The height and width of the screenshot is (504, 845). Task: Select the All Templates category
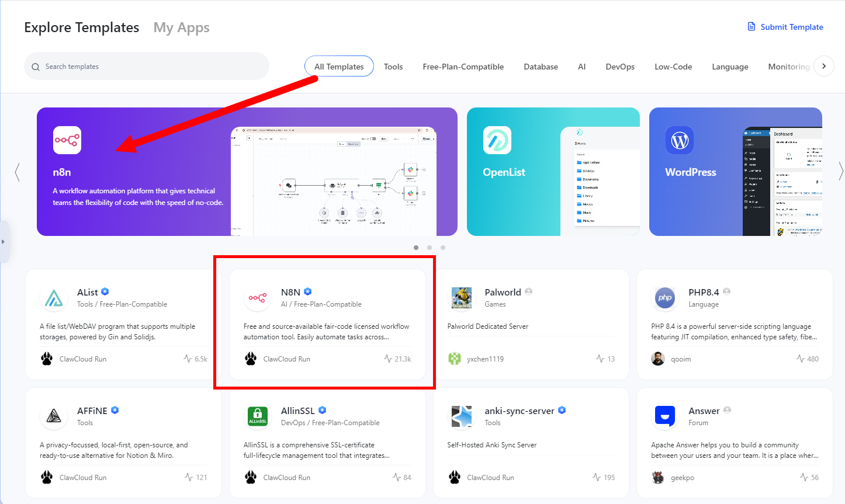(x=339, y=67)
